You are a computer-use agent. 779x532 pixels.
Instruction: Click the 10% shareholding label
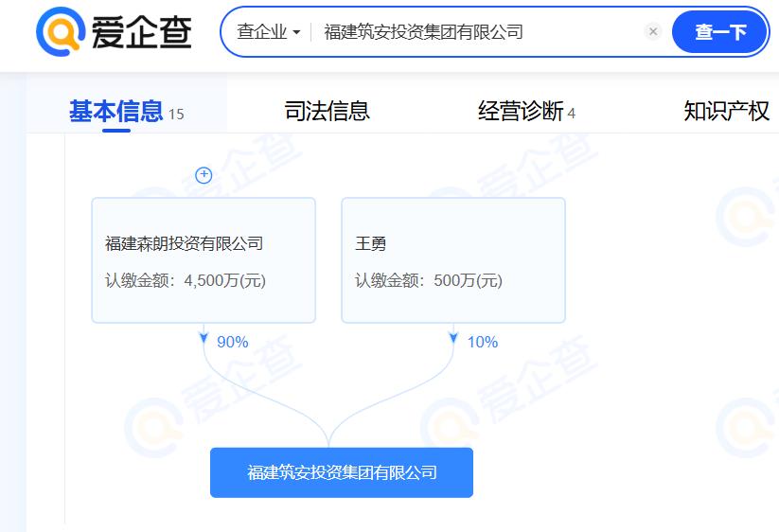(x=483, y=342)
